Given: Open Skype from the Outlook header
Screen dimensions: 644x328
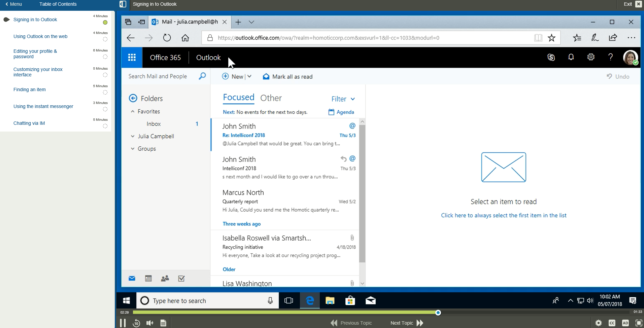Looking at the screenshot, I should coord(551,57).
